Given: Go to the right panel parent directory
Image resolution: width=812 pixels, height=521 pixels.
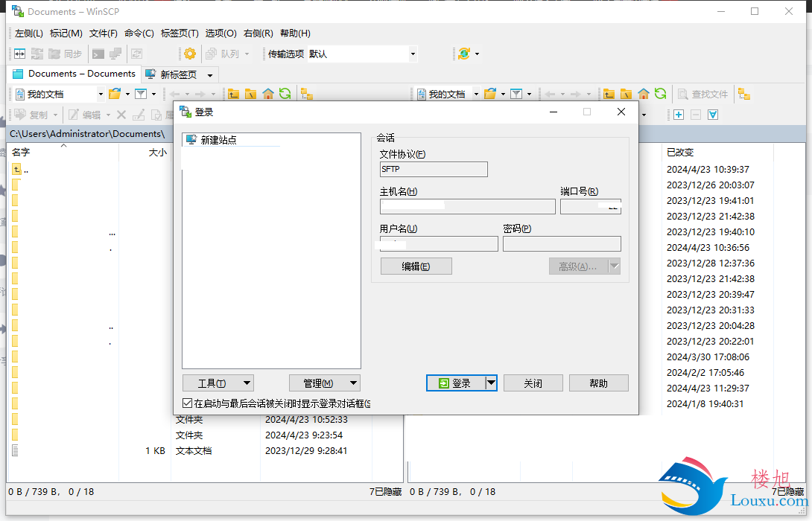Looking at the screenshot, I should coord(609,95).
